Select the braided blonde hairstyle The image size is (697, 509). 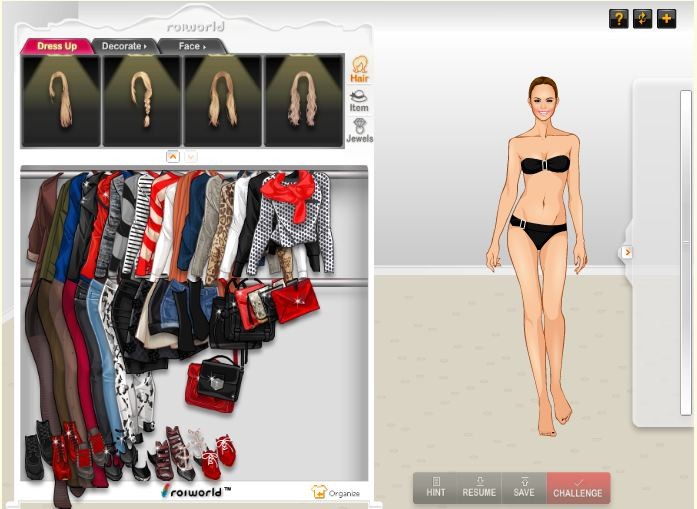pos(142,100)
